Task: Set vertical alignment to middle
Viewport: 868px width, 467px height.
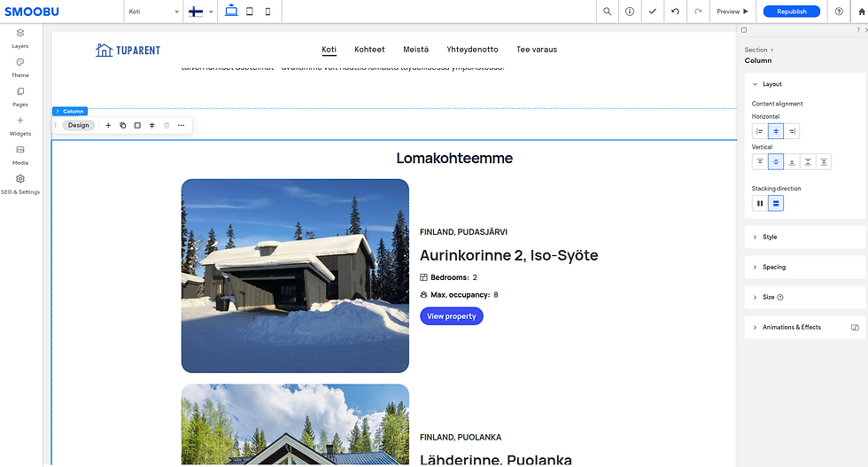Action: (x=776, y=162)
